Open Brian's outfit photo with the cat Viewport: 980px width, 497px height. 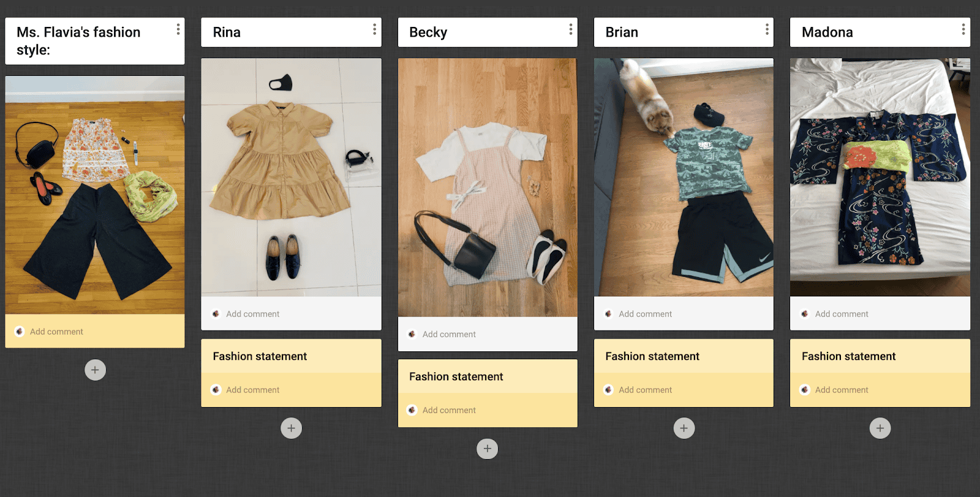pos(684,177)
